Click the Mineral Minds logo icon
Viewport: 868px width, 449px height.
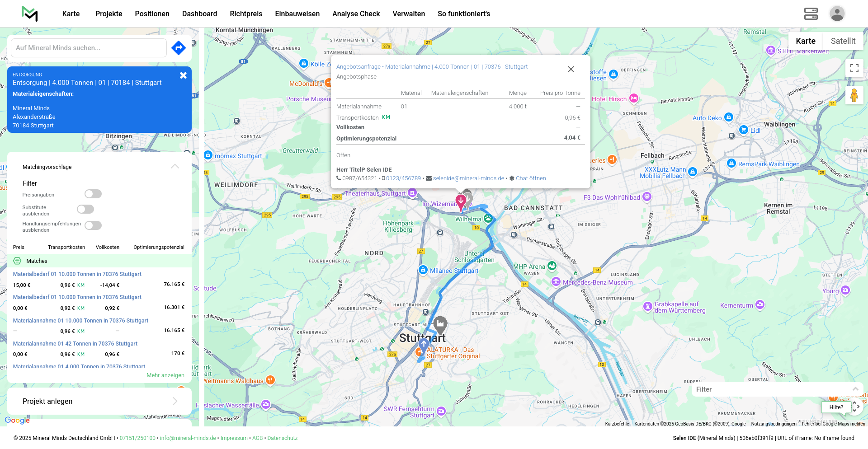pos(30,14)
